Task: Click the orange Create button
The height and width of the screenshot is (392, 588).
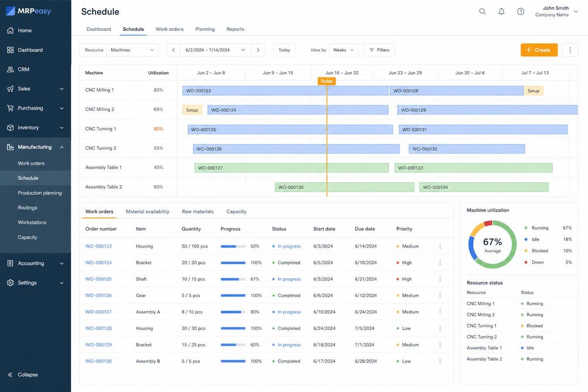Action: (539, 50)
